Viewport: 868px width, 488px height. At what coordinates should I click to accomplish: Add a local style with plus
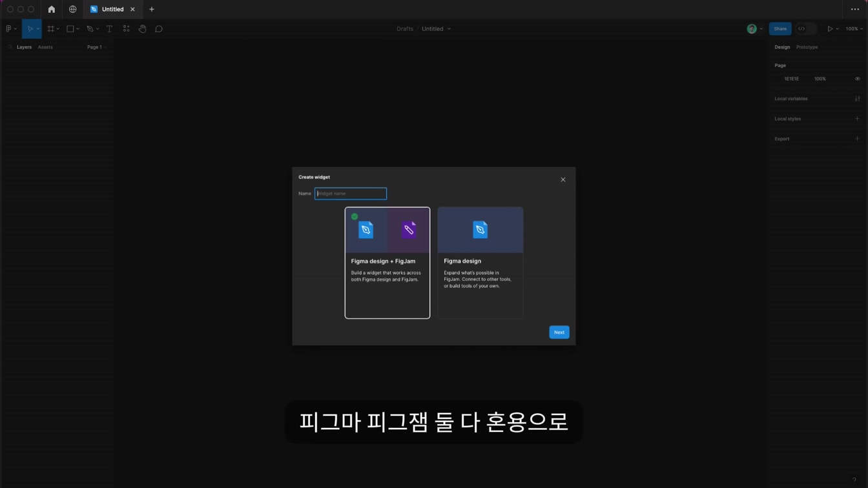click(x=858, y=119)
